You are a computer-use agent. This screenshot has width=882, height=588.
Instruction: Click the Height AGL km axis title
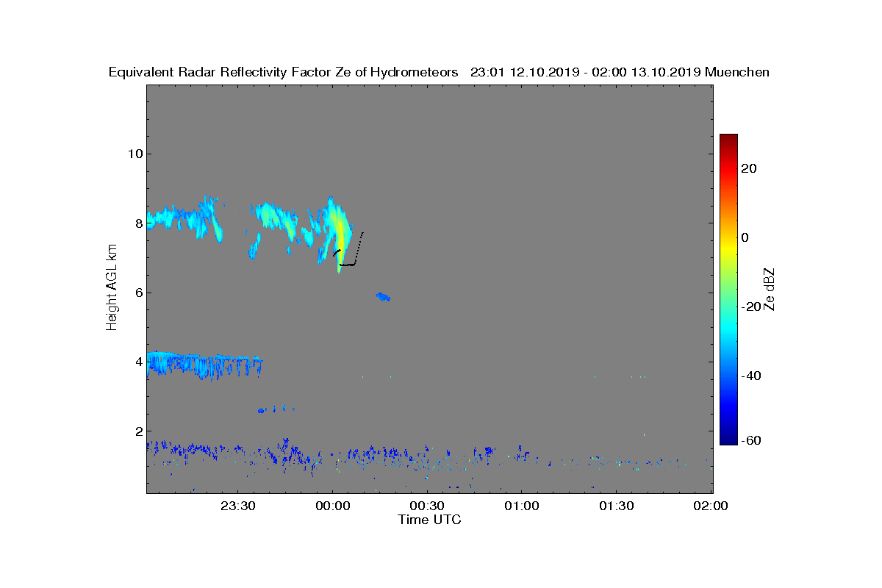(112, 288)
